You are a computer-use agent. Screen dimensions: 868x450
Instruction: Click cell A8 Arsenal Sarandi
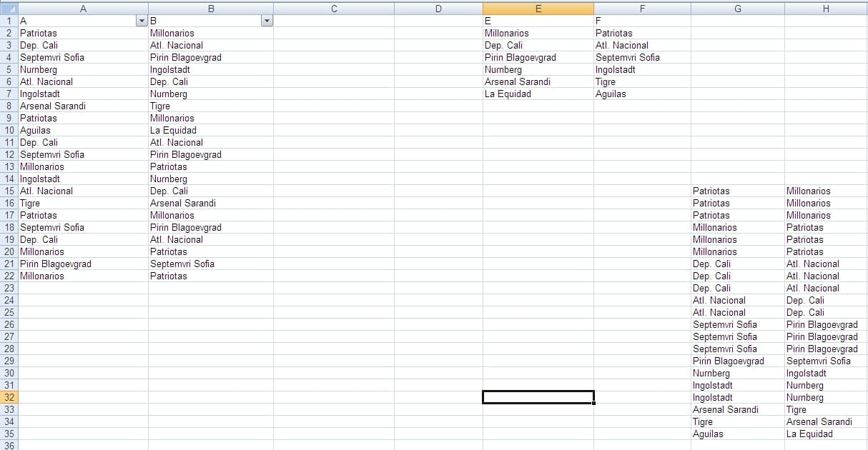coord(84,106)
